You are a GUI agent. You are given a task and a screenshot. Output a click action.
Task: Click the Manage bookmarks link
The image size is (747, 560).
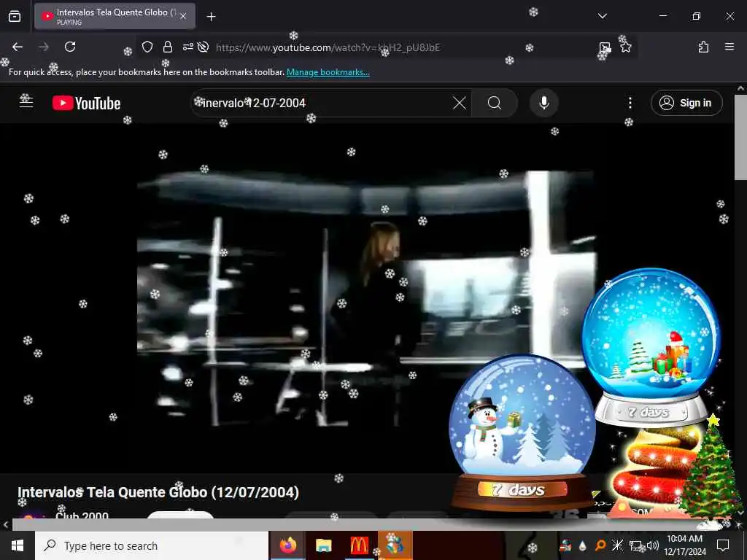[328, 72]
